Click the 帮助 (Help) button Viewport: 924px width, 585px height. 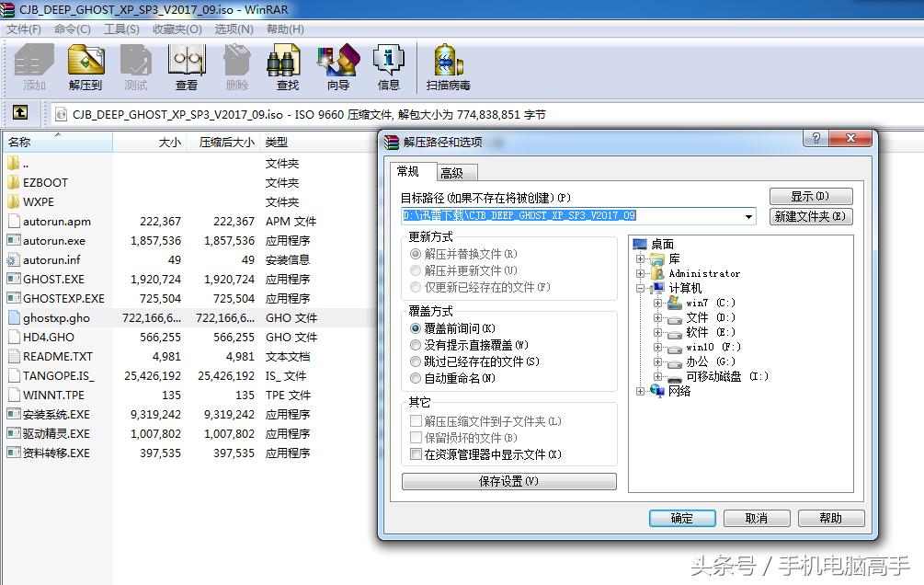pos(831,518)
